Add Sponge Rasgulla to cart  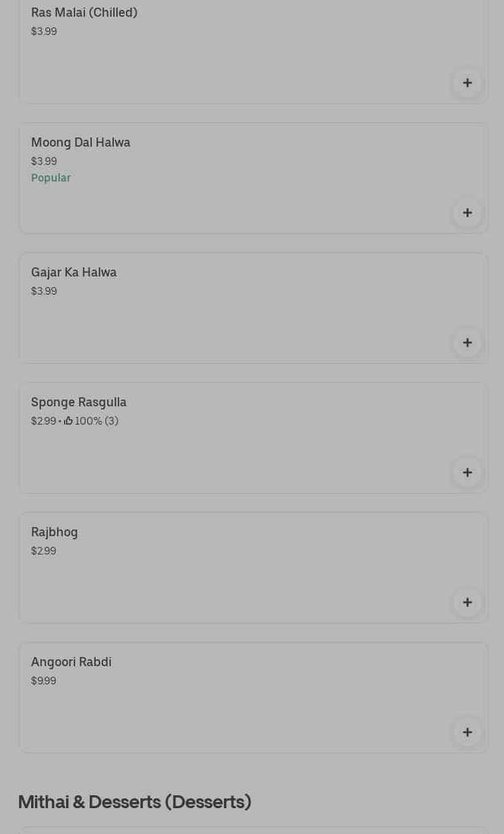click(467, 472)
